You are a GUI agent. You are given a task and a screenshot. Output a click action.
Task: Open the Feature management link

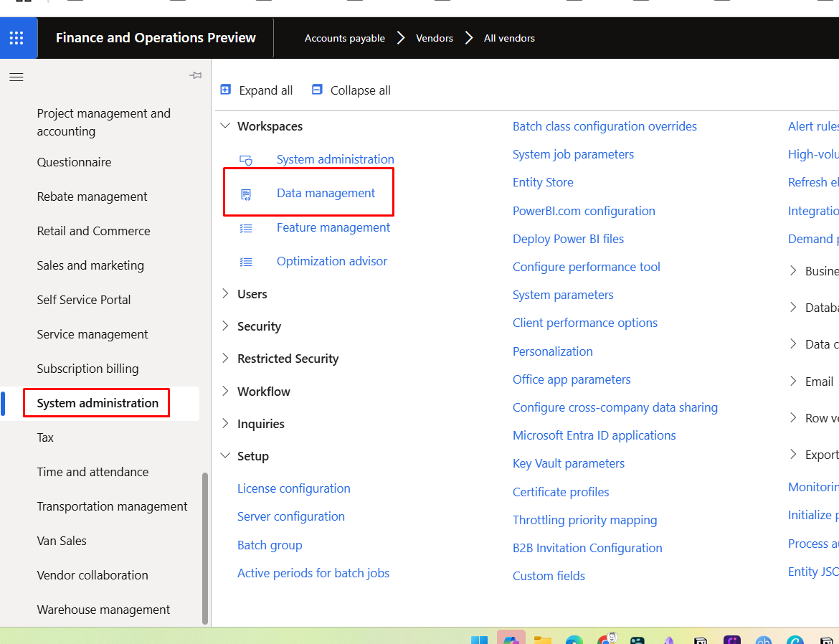[333, 227]
